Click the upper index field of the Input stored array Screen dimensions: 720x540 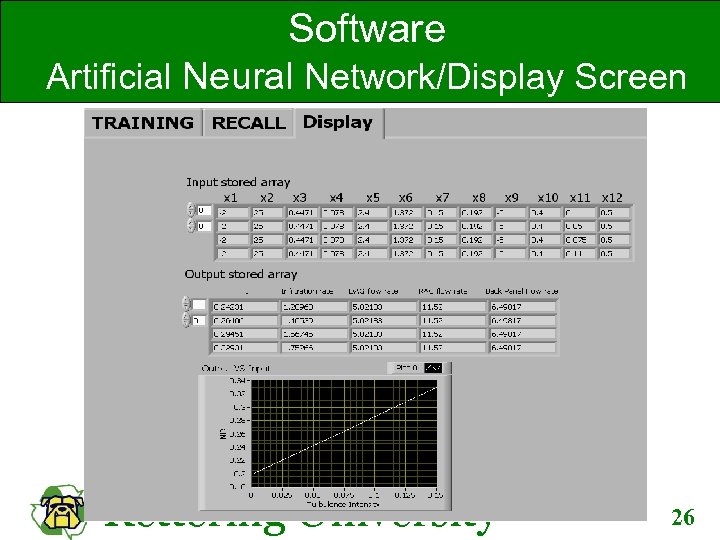(204, 210)
